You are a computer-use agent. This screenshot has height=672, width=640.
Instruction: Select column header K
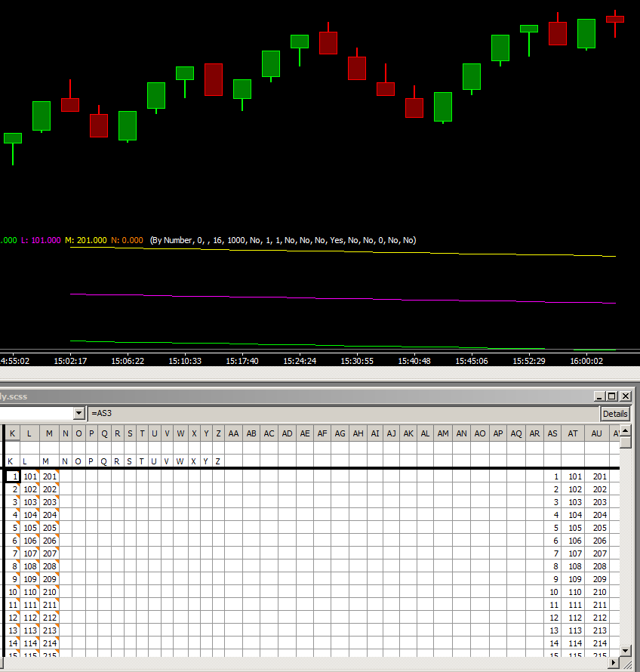click(12, 433)
